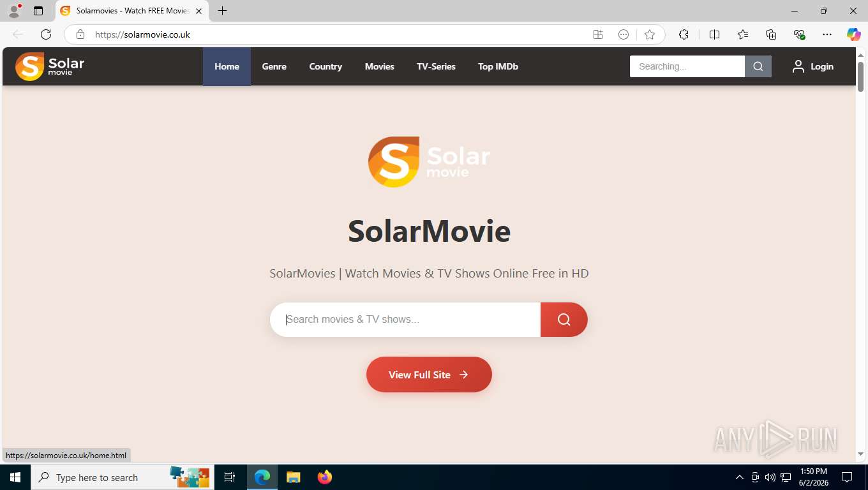This screenshot has width=868, height=490.
Task: Add this page to favorites star
Action: (x=650, y=34)
